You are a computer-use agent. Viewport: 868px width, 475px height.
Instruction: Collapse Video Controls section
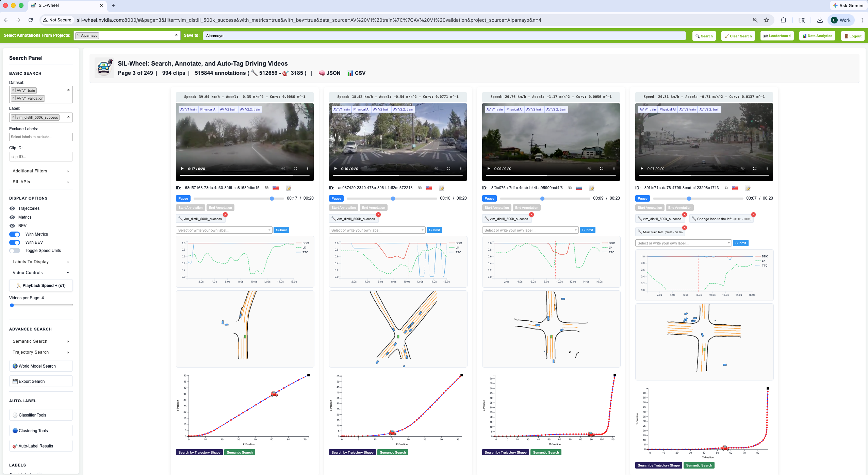point(41,273)
